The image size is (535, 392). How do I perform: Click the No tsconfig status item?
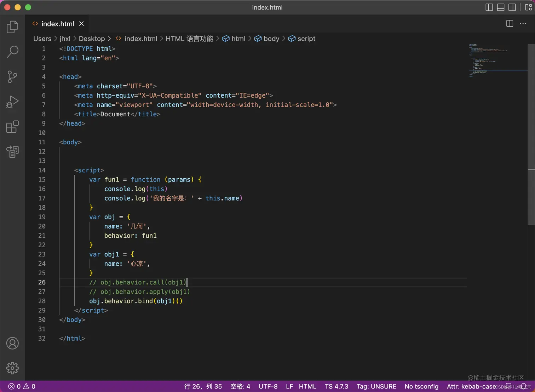pos(421,386)
